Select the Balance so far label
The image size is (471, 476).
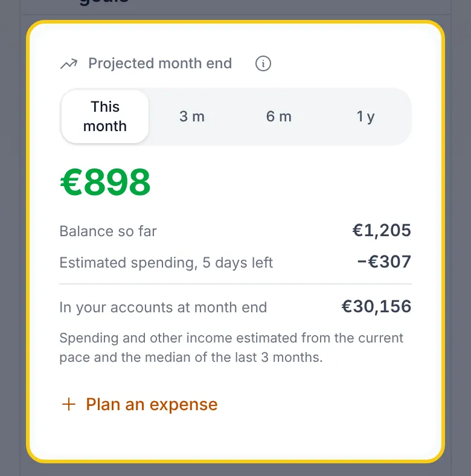click(x=108, y=231)
